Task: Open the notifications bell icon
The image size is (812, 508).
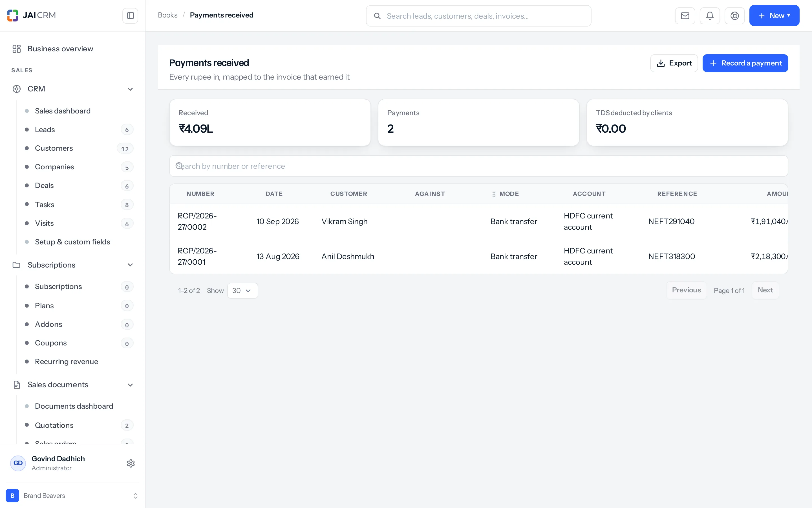Action: [710, 16]
